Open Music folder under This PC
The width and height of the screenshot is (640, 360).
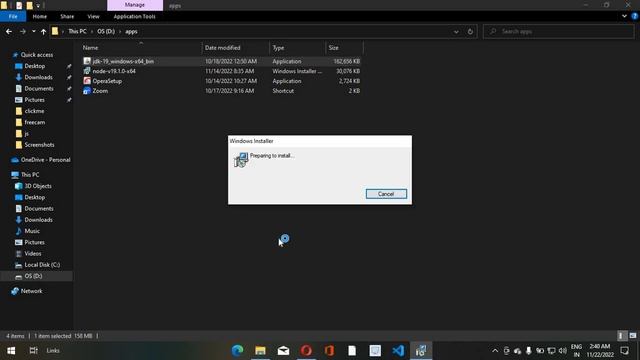(32, 231)
